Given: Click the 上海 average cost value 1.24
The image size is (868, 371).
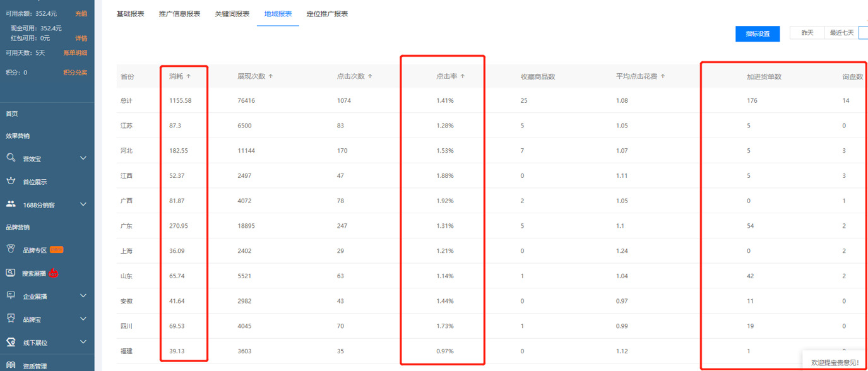Looking at the screenshot, I should [x=622, y=250].
